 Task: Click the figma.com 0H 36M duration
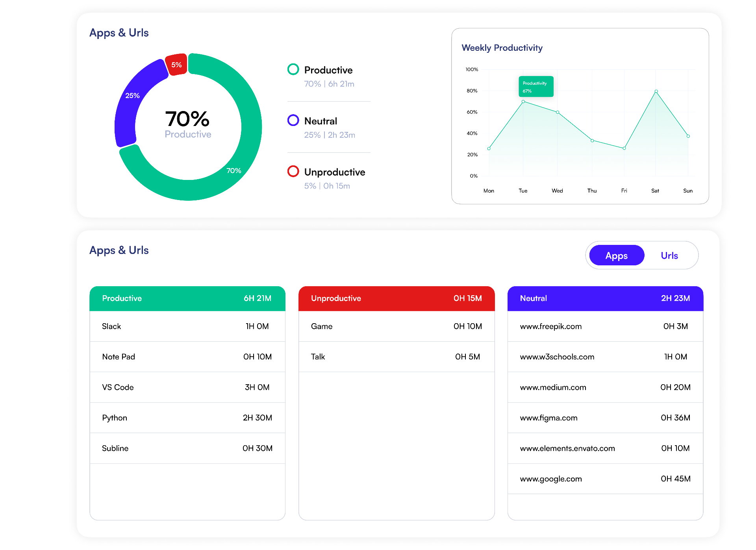pos(676,418)
